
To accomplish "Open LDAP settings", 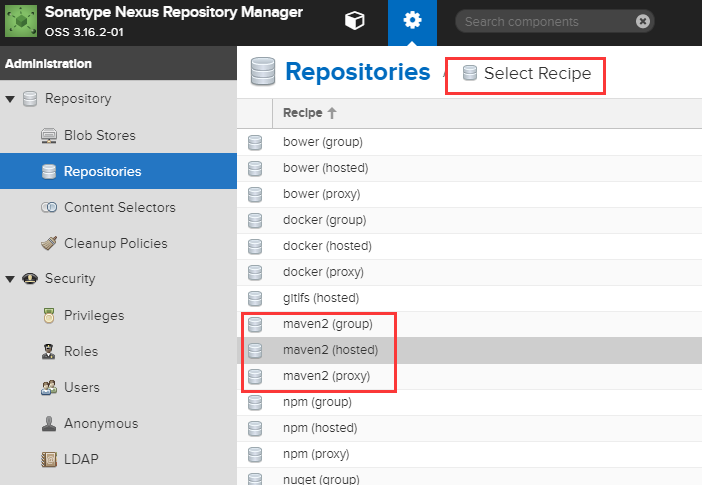I will [x=81, y=459].
